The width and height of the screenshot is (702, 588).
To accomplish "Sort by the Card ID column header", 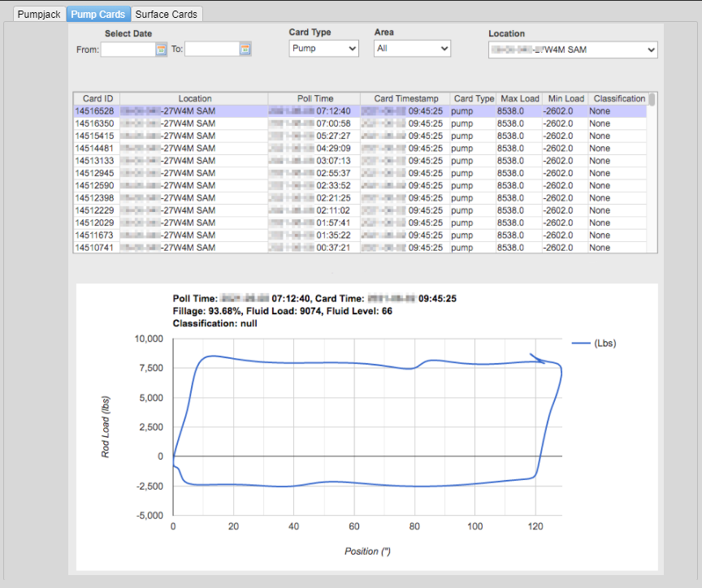I will [97, 98].
